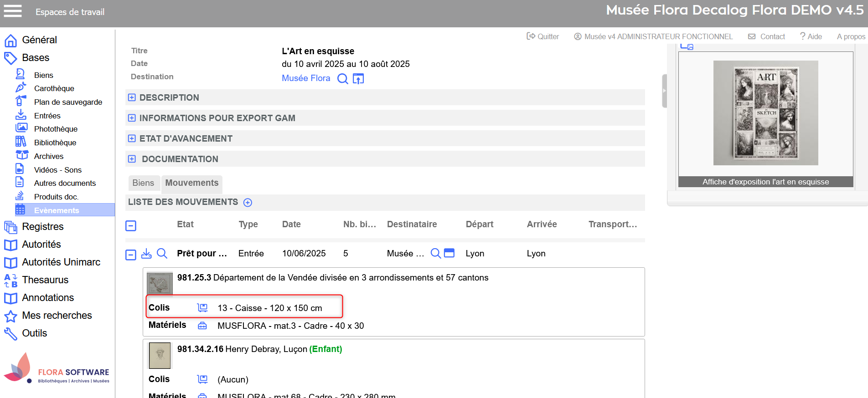Expand INFORMATIONS POUR EXPORT GAM section
Viewport: 868px width, 398px height.
[x=132, y=118]
